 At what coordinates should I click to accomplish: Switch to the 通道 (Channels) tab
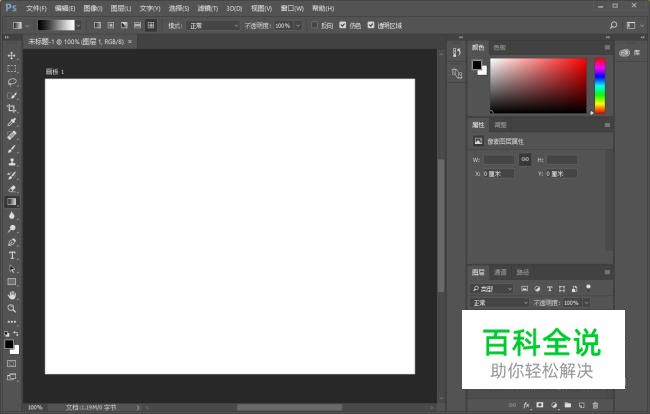(500, 272)
